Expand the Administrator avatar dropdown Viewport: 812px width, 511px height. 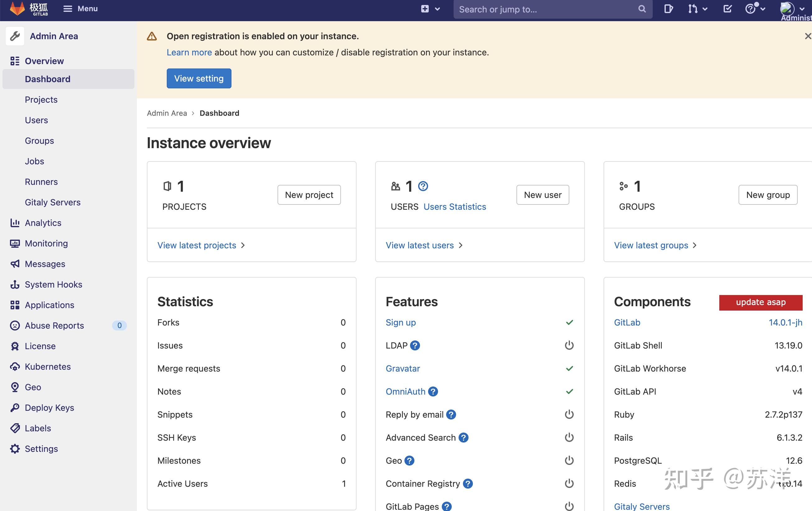click(803, 9)
